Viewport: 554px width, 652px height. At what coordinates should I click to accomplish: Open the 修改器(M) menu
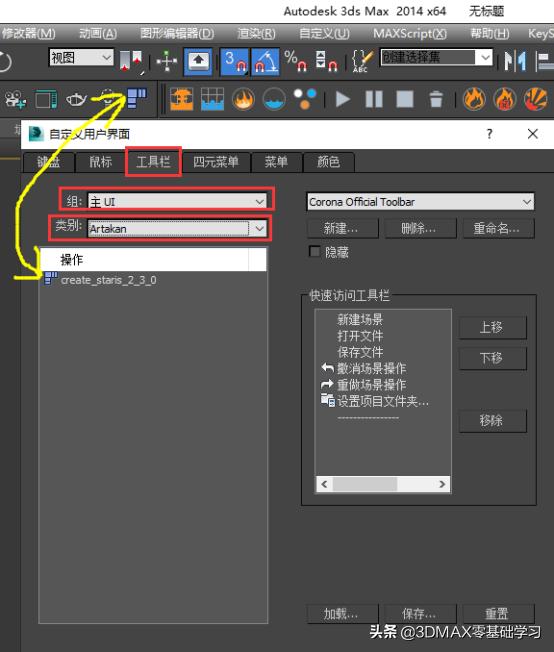click(x=28, y=33)
